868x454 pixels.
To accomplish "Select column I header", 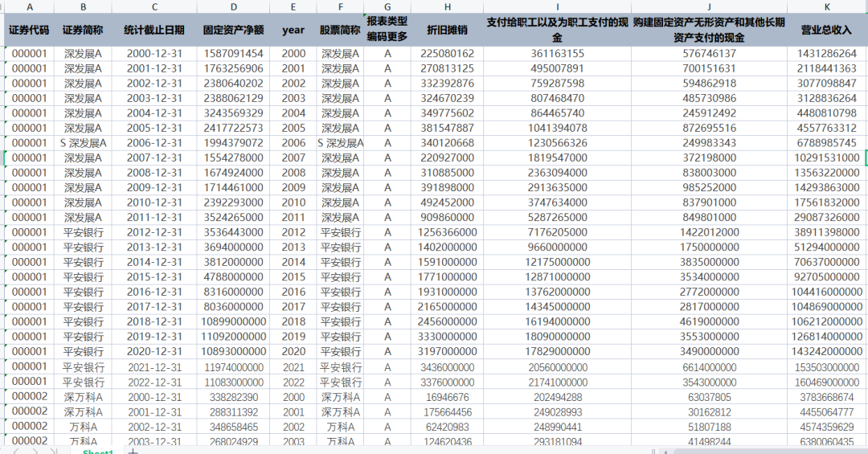I will [557, 6].
